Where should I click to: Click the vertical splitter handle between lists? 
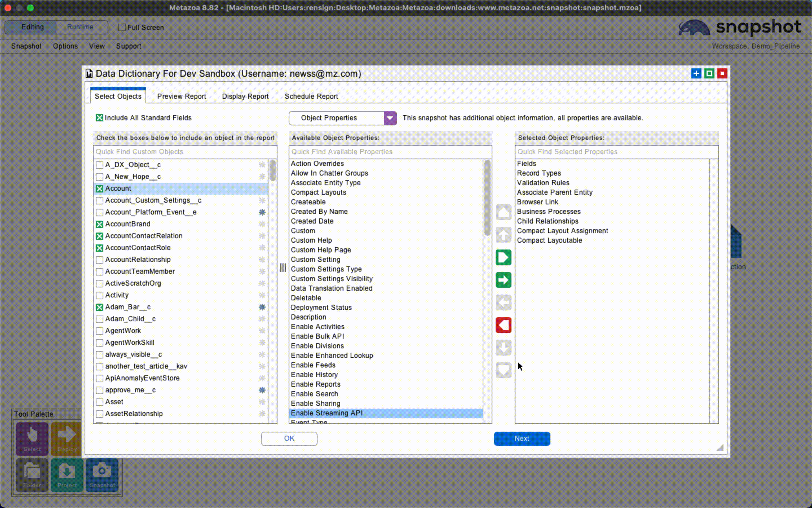coord(283,268)
